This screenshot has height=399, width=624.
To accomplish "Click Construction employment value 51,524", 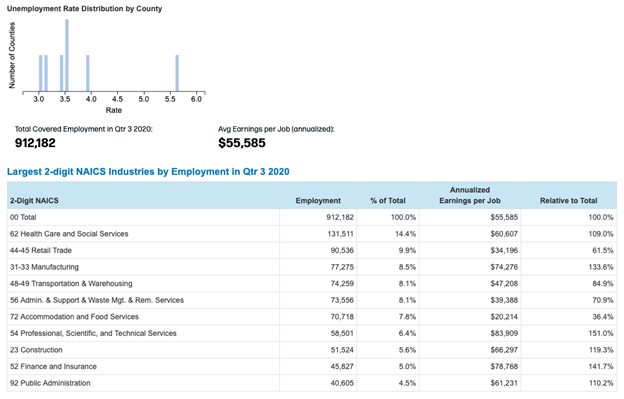I will pyautogui.click(x=342, y=350).
